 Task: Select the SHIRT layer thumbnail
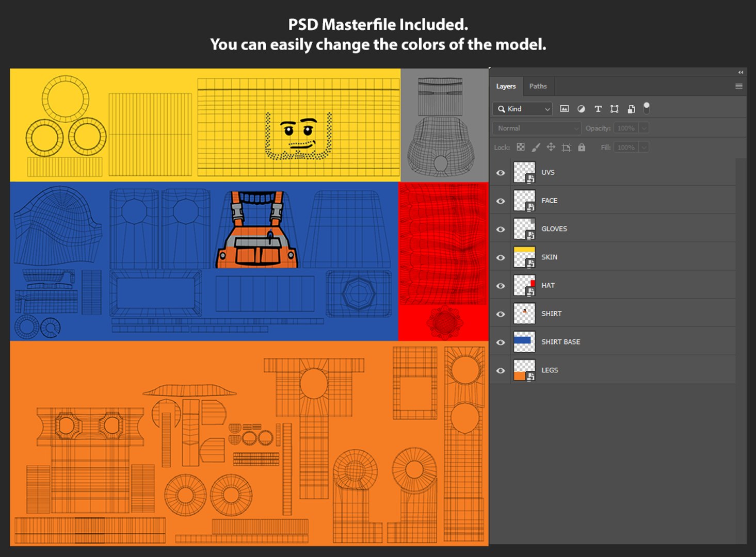524,314
